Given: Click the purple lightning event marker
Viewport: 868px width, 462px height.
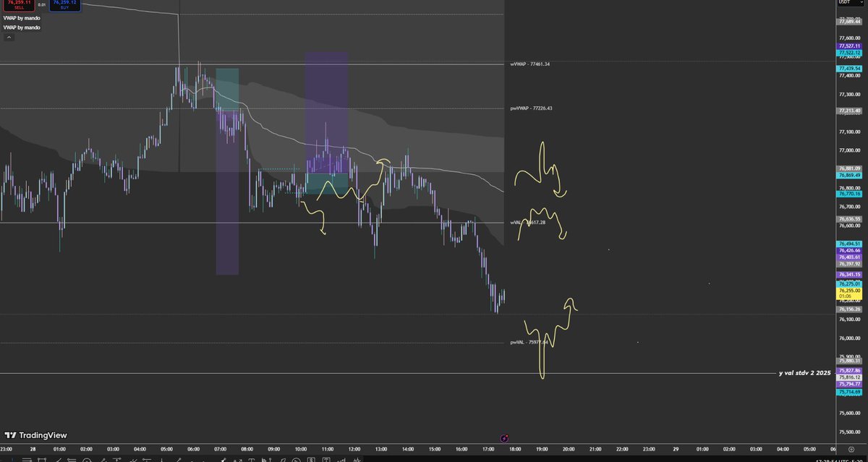Looking at the screenshot, I should [x=504, y=438].
